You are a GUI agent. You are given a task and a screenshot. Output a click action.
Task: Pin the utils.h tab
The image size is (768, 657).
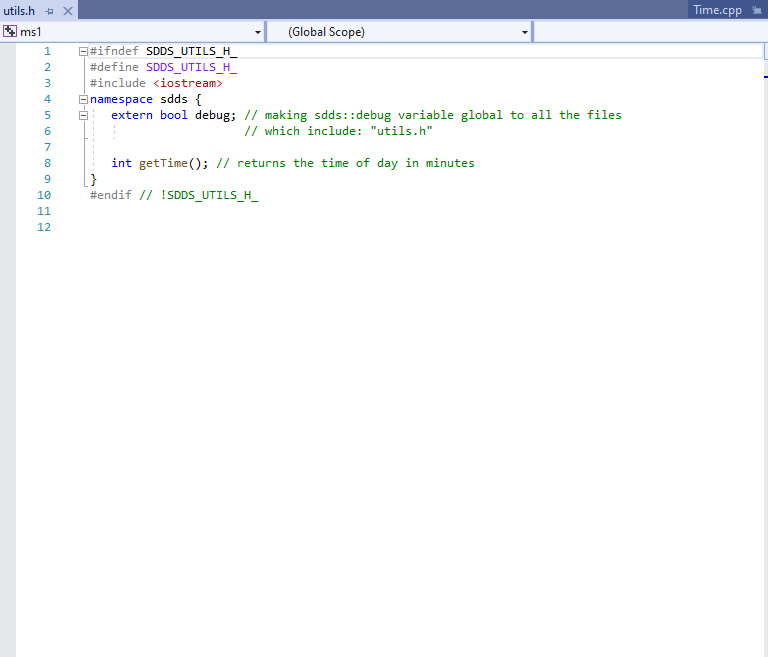pos(49,11)
